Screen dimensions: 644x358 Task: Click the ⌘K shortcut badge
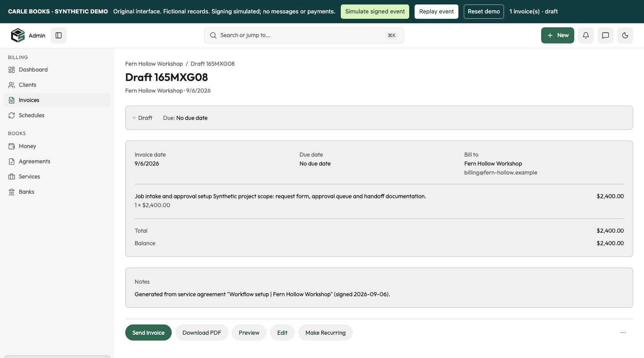pyautogui.click(x=392, y=35)
